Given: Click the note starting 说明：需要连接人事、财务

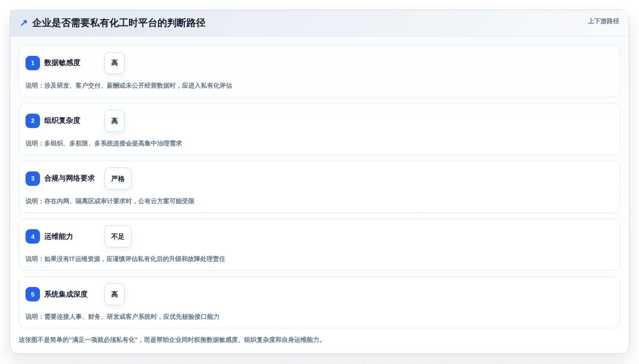Looking at the screenshot, I should click(122, 317).
